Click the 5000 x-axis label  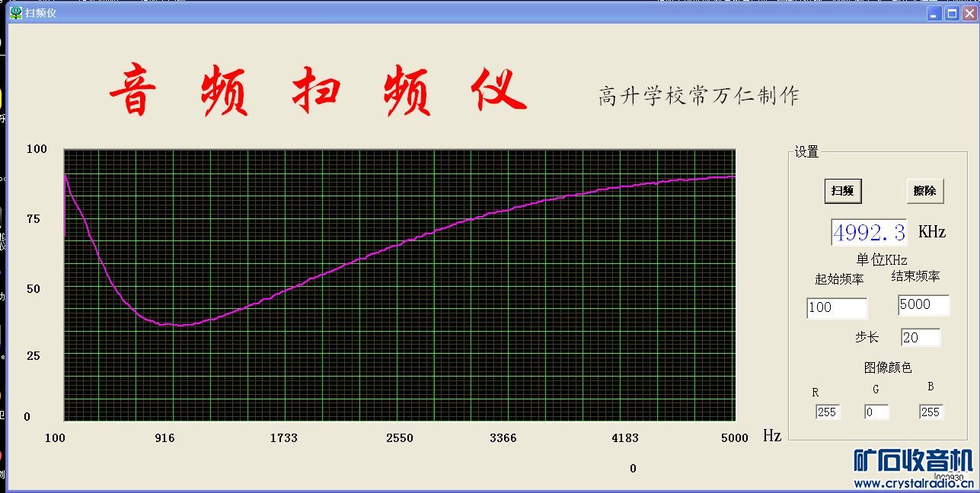[x=735, y=438]
